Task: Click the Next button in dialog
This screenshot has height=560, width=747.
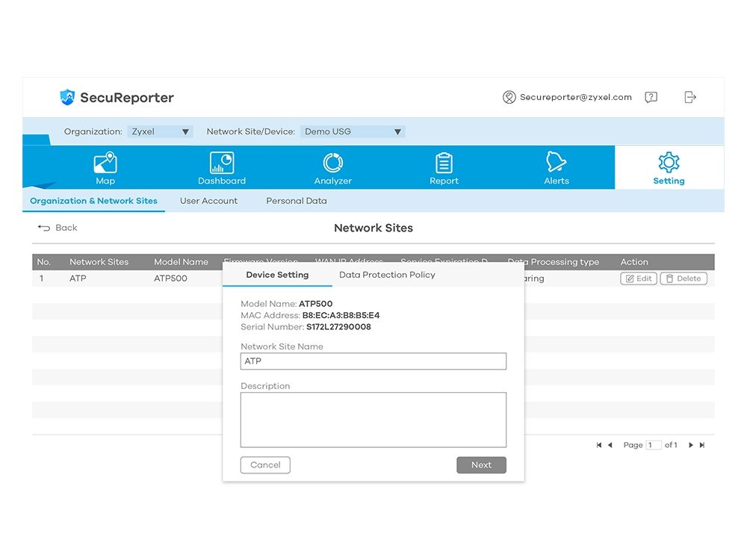Action: 481,464
